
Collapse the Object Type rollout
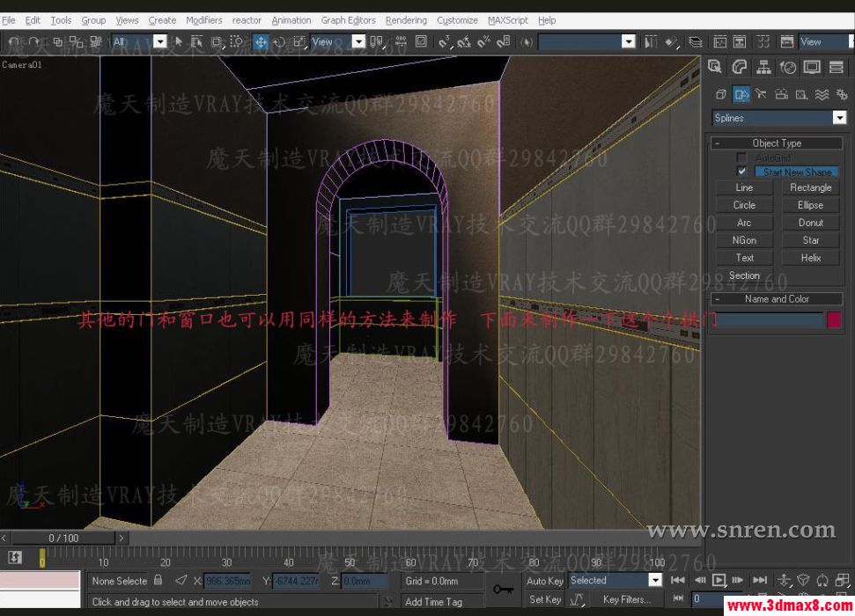pyautogui.click(x=719, y=143)
